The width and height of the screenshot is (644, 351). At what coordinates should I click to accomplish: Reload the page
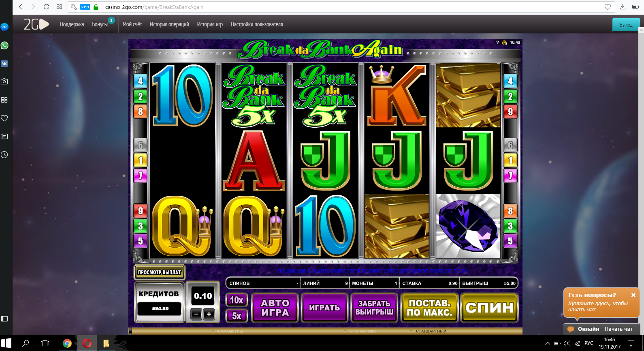point(46,7)
